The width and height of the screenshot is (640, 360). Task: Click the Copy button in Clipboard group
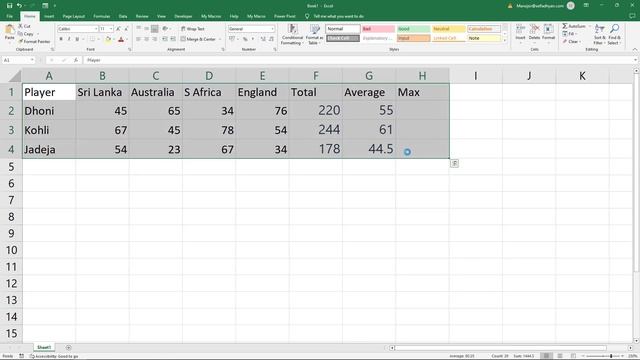26,34
